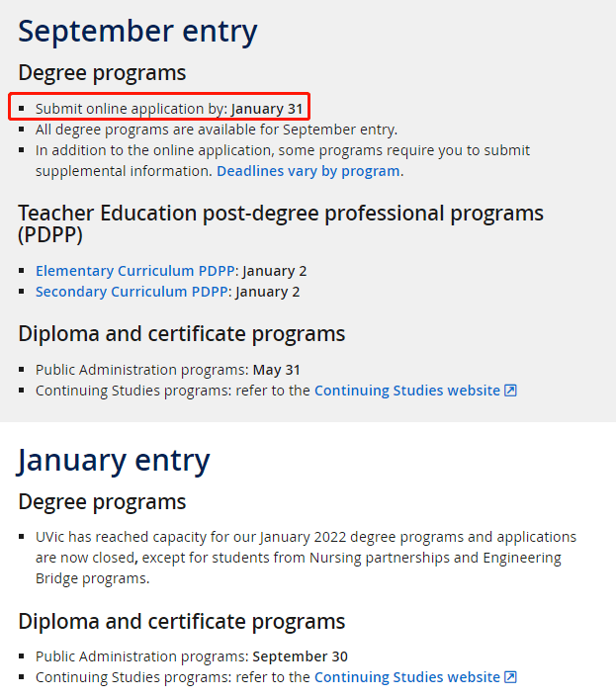This screenshot has width=616, height=698.
Task: Click the January 2 date beside Elementary Curriculum PDPP
Action: (275, 271)
